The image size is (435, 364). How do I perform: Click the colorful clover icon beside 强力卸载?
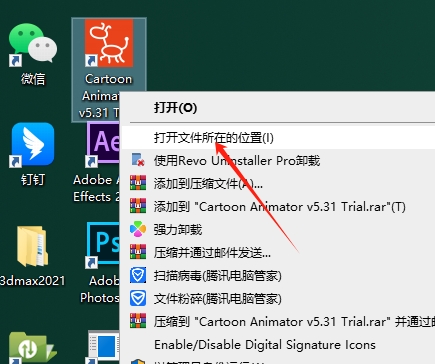[138, 229]
